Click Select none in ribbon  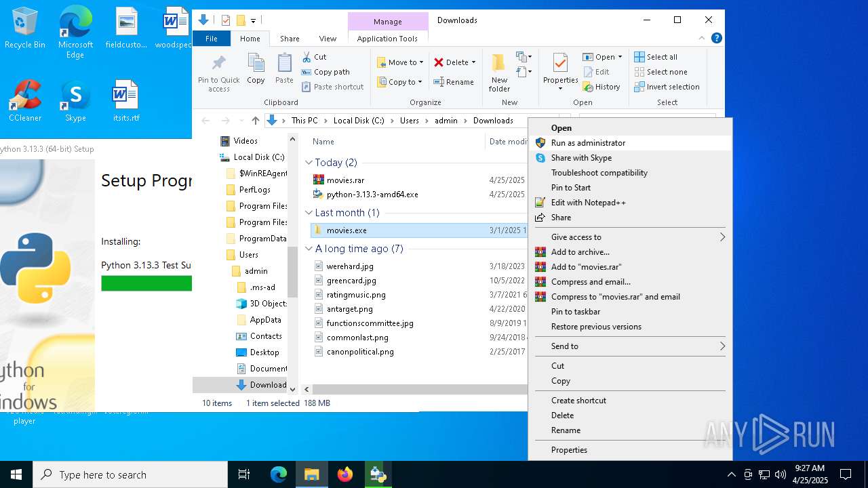[x=661, y=72]
